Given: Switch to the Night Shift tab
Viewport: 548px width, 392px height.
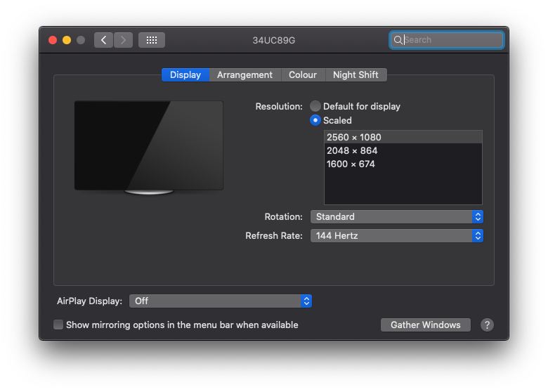Looking at the screenshot, I should coord(355,74).
